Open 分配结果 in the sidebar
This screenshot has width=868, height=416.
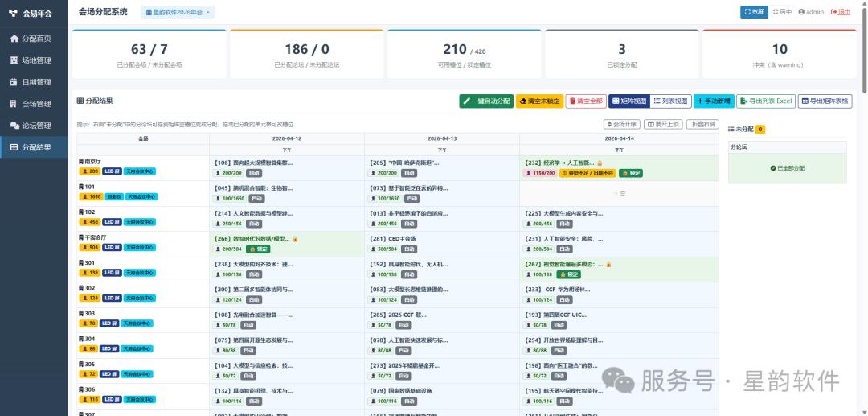pyautogui.click(x=34, y=147)
